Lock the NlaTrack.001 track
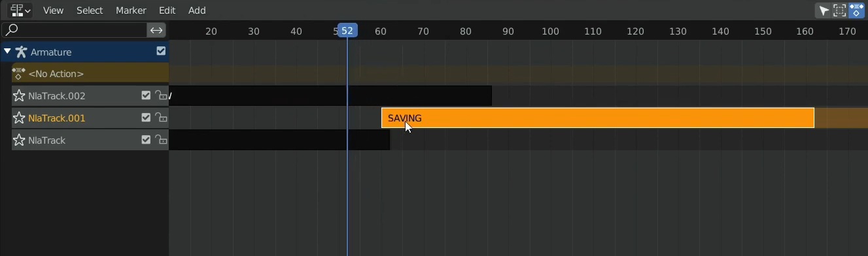This screenshot has height=256, width=868. 160,118
